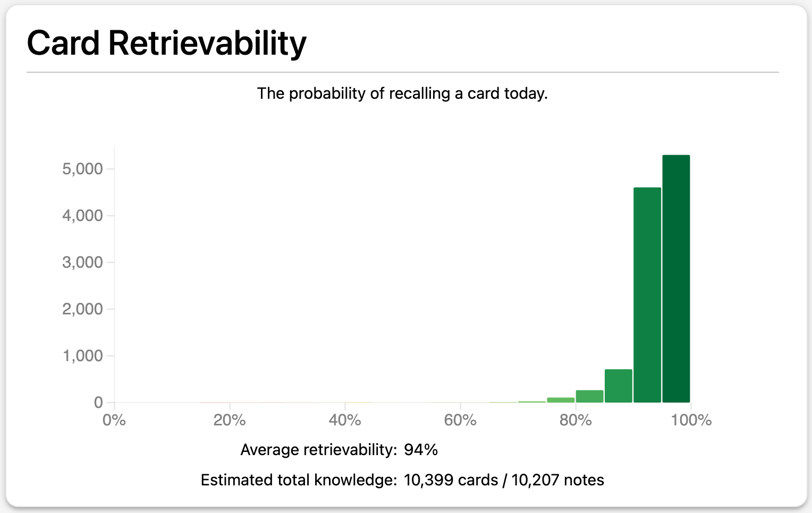This screenshot has width=812, height=513.
Task: Click the tiny 75–80% light green bar
Action: [561, 400]
